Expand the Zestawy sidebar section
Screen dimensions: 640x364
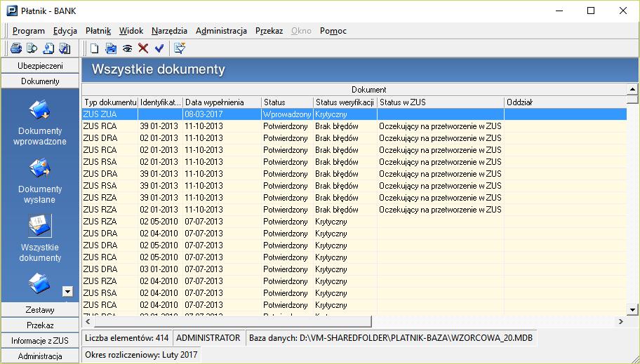40,310
